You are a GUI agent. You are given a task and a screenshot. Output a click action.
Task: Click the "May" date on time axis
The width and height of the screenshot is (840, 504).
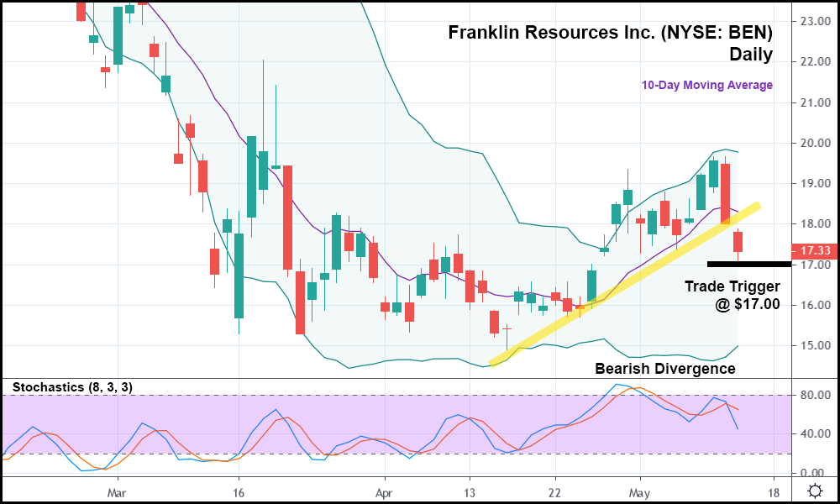click(639, 493)
